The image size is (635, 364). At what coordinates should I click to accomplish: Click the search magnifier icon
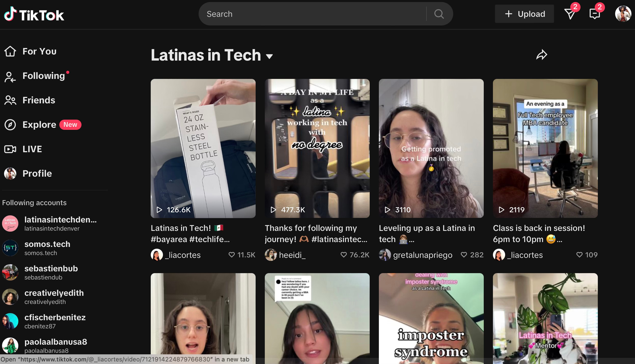coord(439,14)
